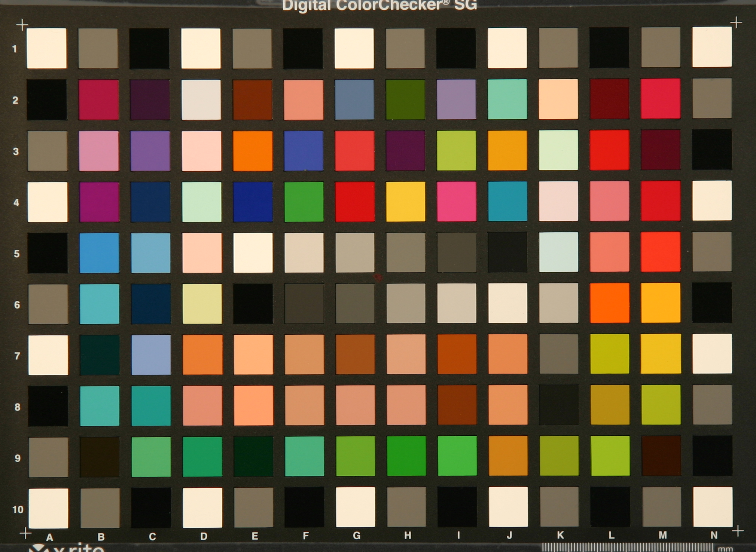Pick the vivid orange patch at L6
Viewport: 756px width, 552px height.
(x=610, y=303)
